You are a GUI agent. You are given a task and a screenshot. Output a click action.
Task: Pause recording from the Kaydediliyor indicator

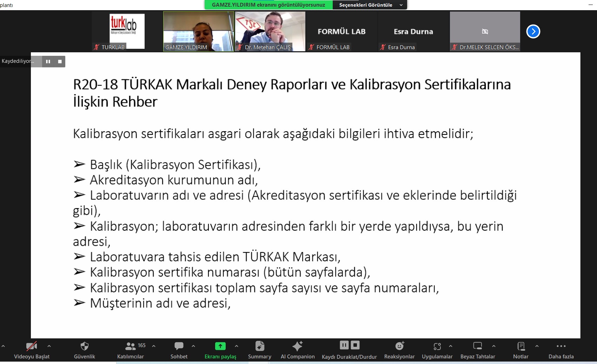(x=48, y=61)
